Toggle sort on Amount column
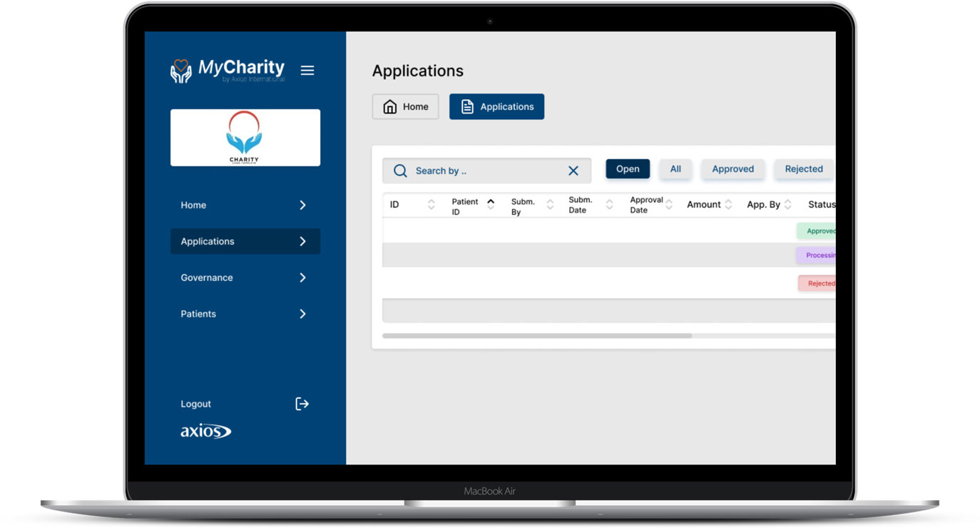This screenshot has width=980, height=528. click(728, 205)
